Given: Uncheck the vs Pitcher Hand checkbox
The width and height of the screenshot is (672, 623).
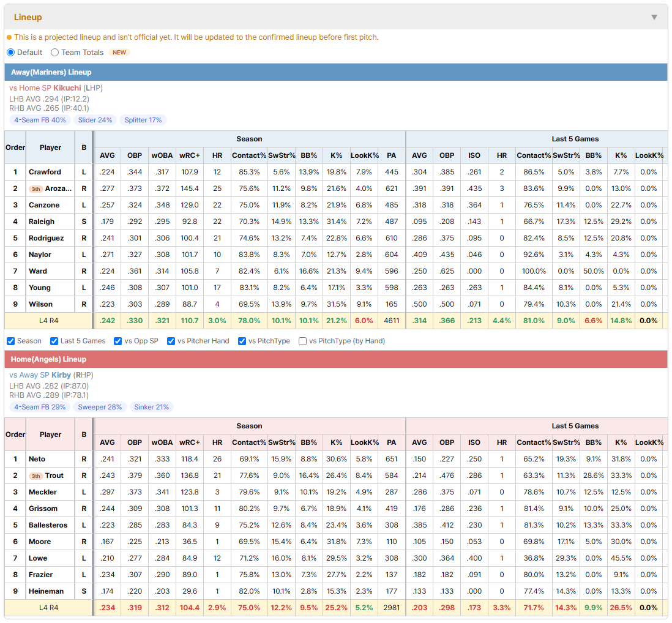Looking at the screenshot, I should 171,341.
